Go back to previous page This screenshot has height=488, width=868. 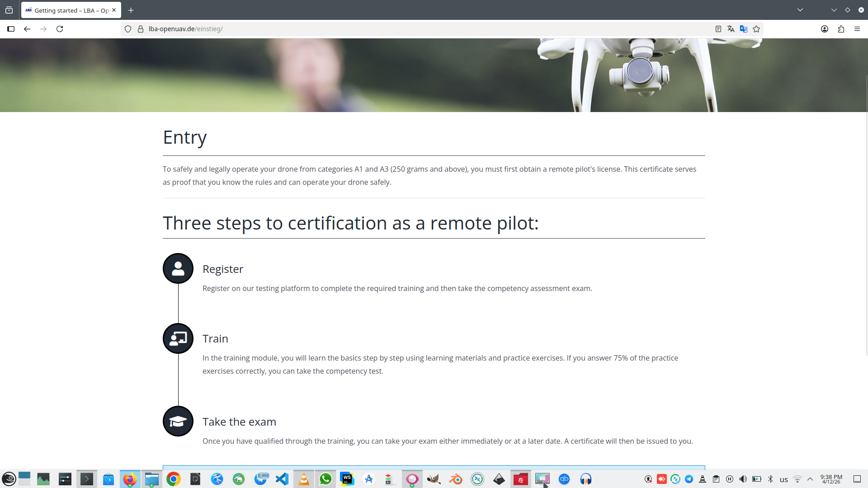pyautogui.click(x=27, y=29)
